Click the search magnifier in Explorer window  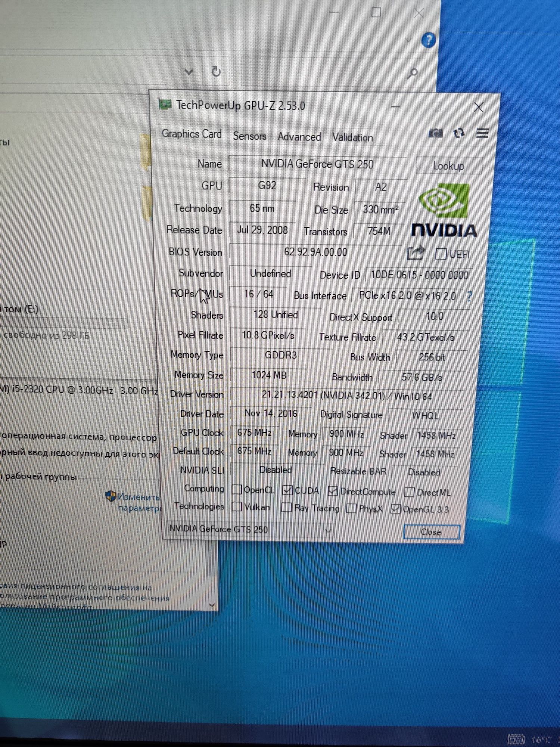[413, 73]
